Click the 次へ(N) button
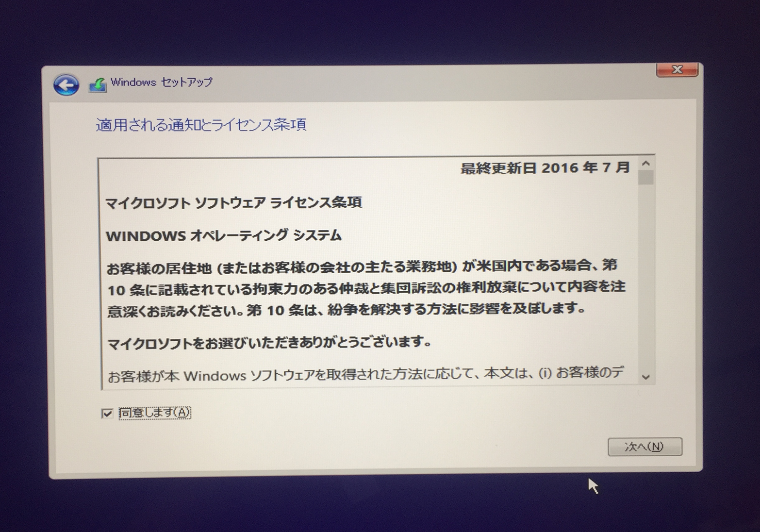Viewport: 760px width, 532px height. click(x=645, y=447)
